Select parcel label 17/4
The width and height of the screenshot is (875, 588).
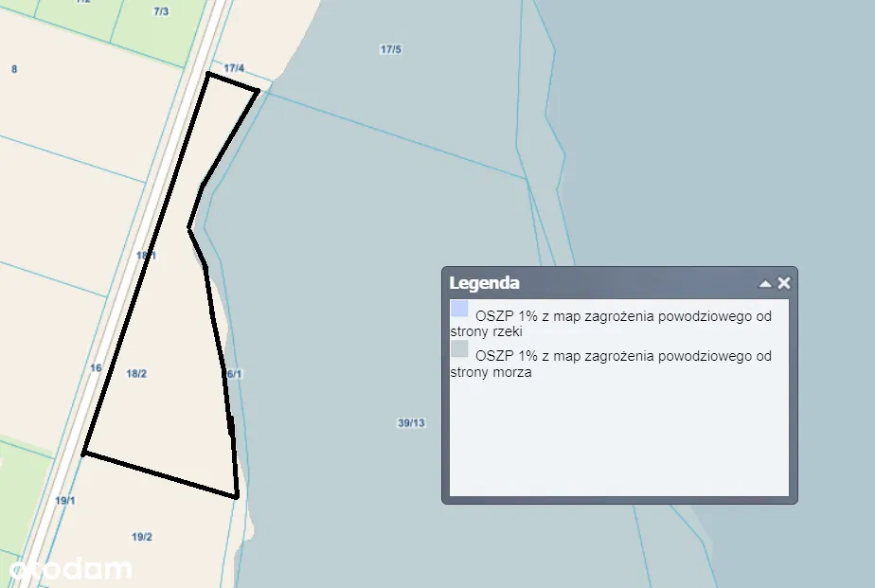pos(234,68)
